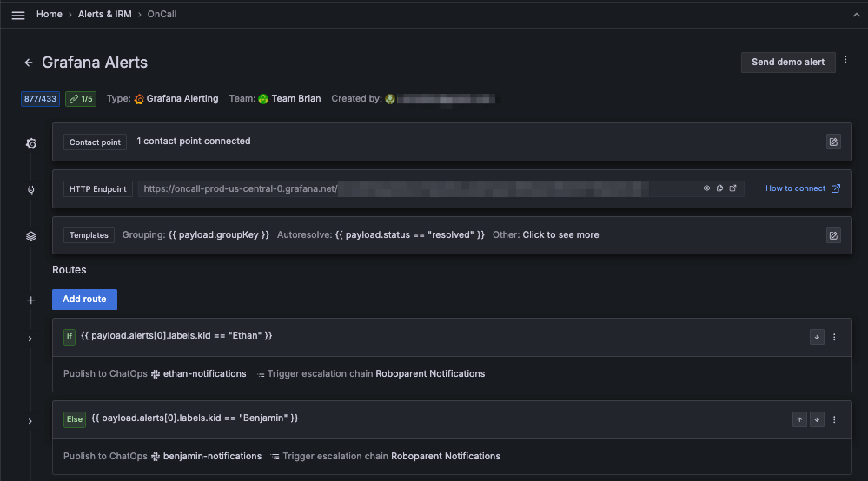The height and width of the screenshot is (481, 868).
Task: Edit the Contact point section
Action: [833, 142]
